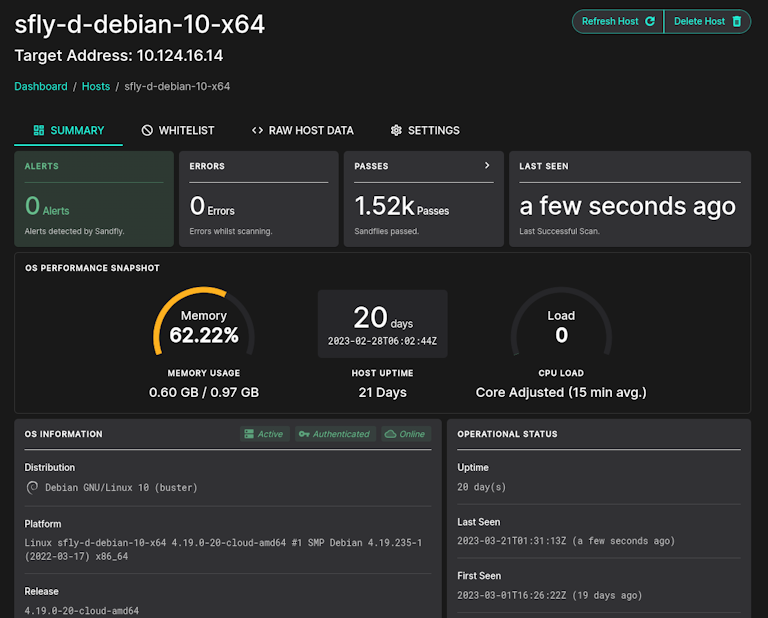This screenshot has height=618, width=768.
Task: Click the trash icon in Delete Host
Action: click(x=737, y=21)
